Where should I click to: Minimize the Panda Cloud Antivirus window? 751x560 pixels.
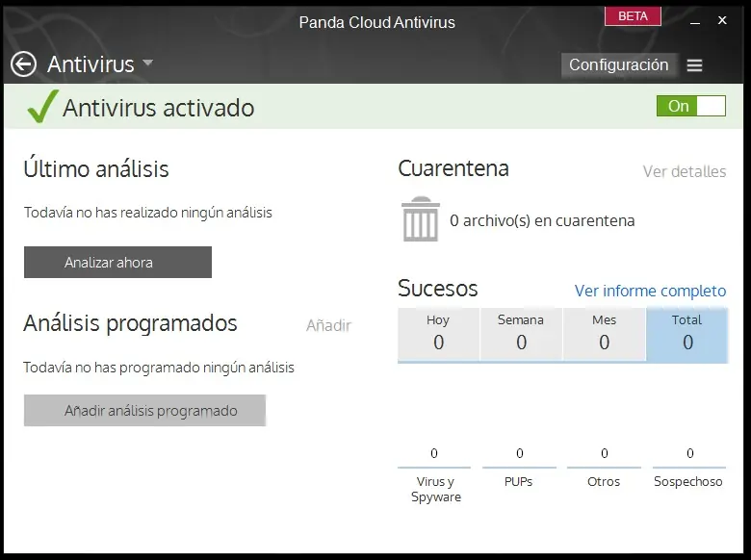click(x=695, y=21)
